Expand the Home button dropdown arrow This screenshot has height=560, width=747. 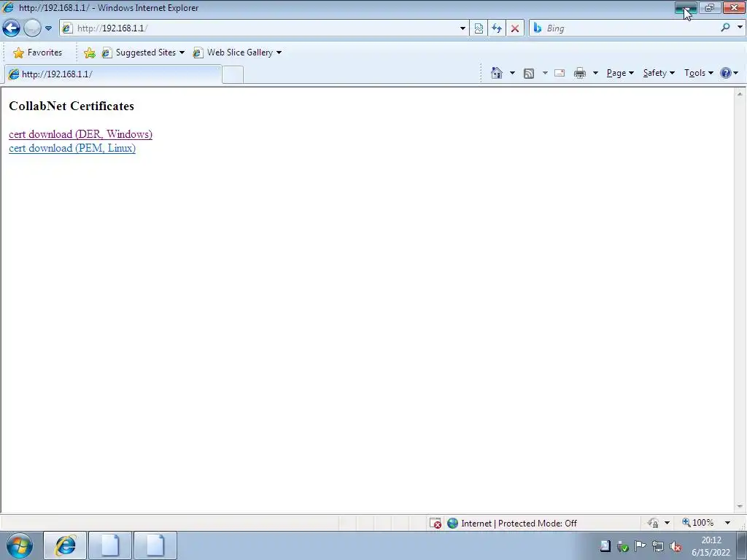[512, 73]
